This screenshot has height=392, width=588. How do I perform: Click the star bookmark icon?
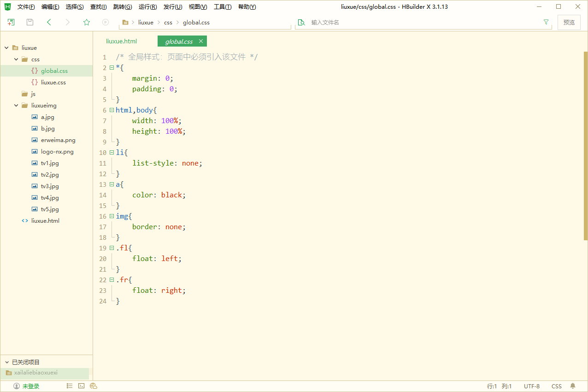(87, 22)
